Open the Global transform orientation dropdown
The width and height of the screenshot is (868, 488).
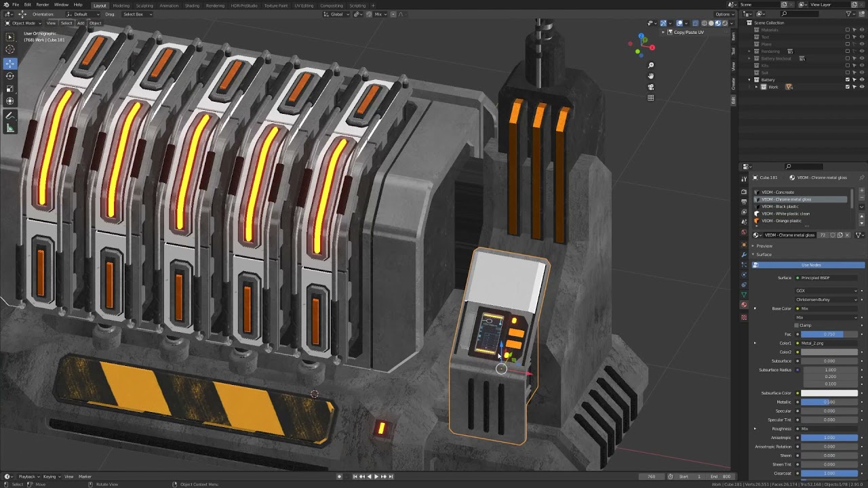coord(337,14)
